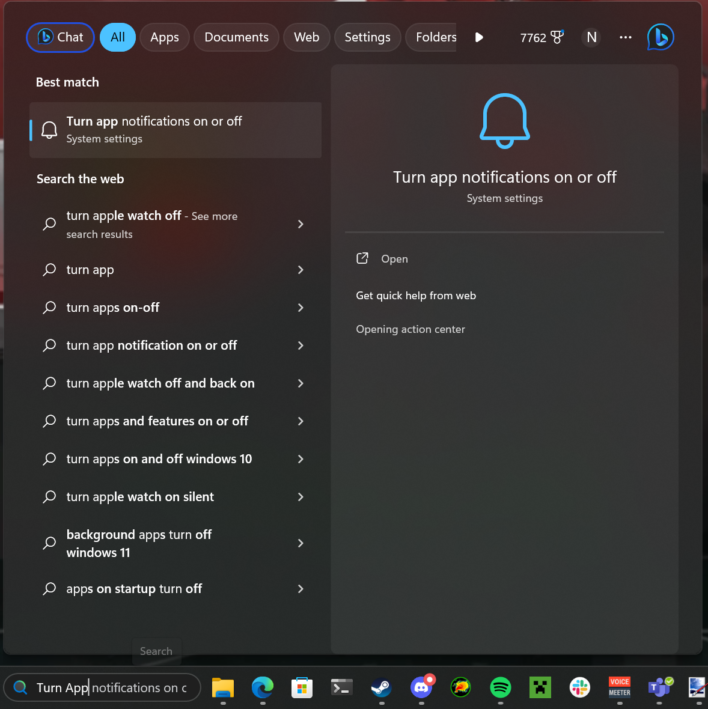Expand 'turn apps and features on or off' chevron
Screen dimensions: 708x709
[301, 421]
